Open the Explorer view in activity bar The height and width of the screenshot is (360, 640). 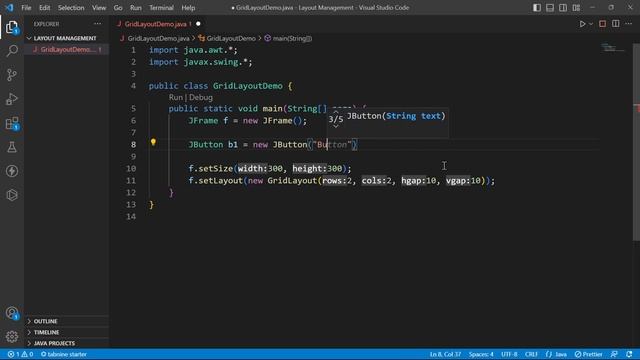tap(12, 27)
